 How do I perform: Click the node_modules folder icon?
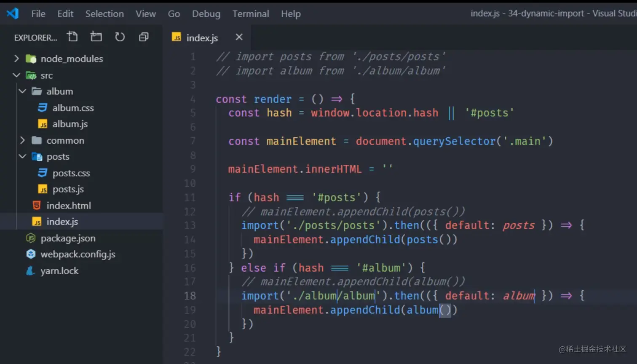(x=31, y=59)
